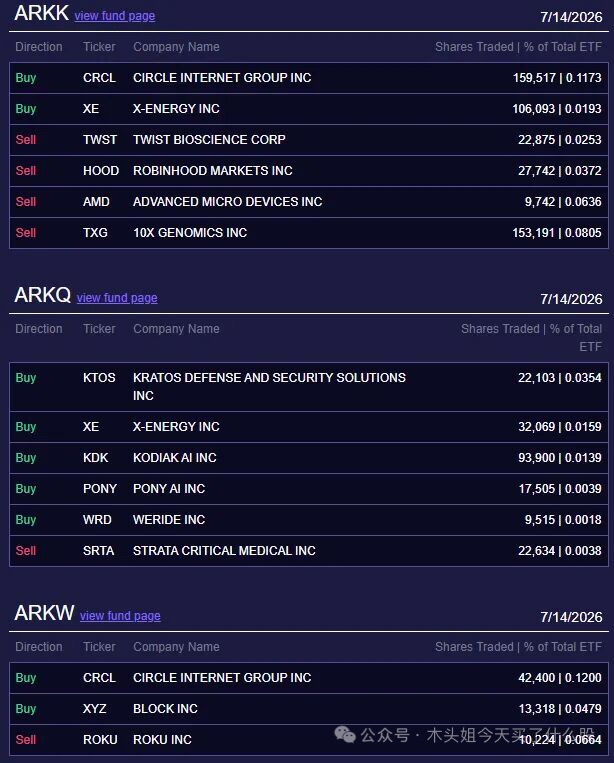Select the WeRide Inc buy row
The height and width of the screenshot is (763, 614).
[309, 520]
